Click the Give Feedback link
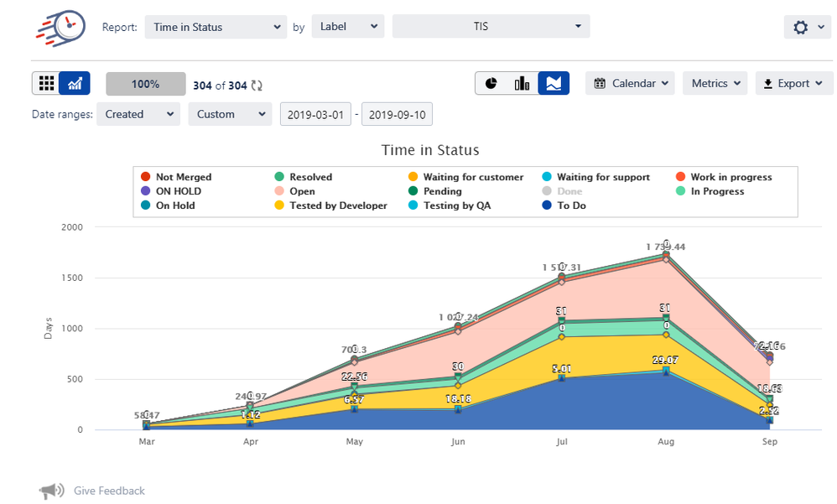The width and height of the screenshot is (837, 504). 109,491
